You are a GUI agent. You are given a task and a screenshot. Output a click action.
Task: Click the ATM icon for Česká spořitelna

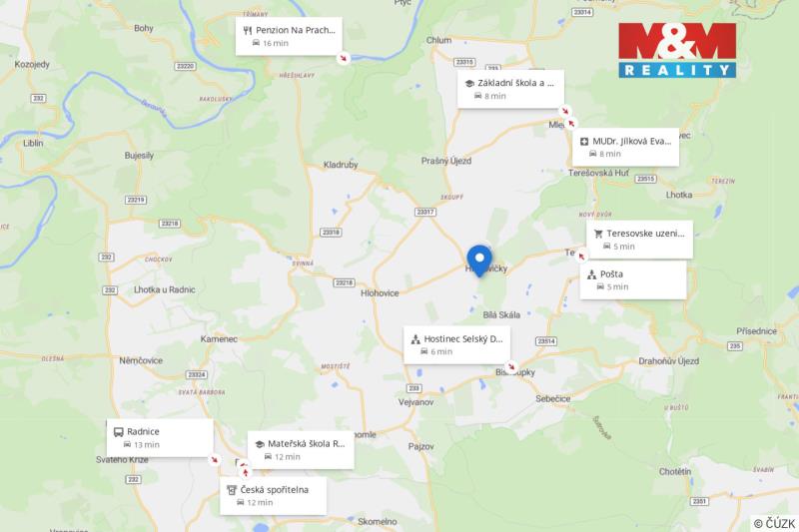click(232, 490)
